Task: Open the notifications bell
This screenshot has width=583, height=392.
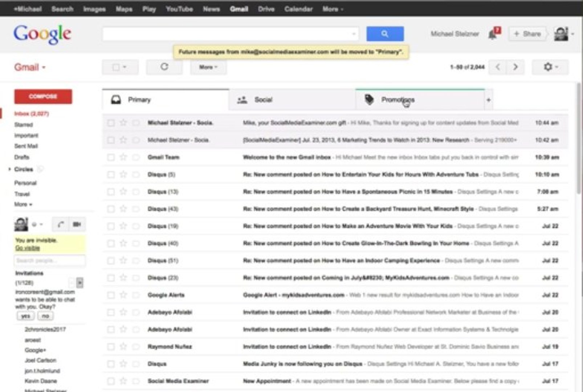Action: (x=493, y=33)
